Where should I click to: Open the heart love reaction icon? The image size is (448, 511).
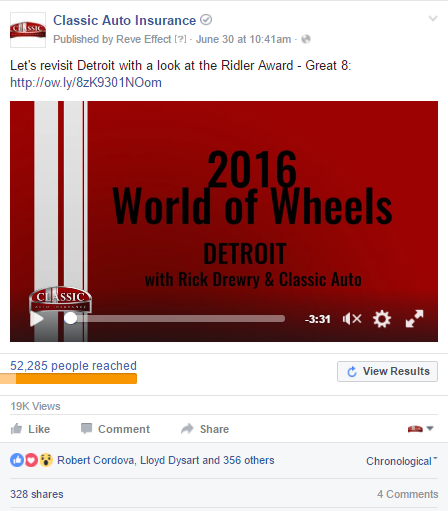[x=32, y=460]
